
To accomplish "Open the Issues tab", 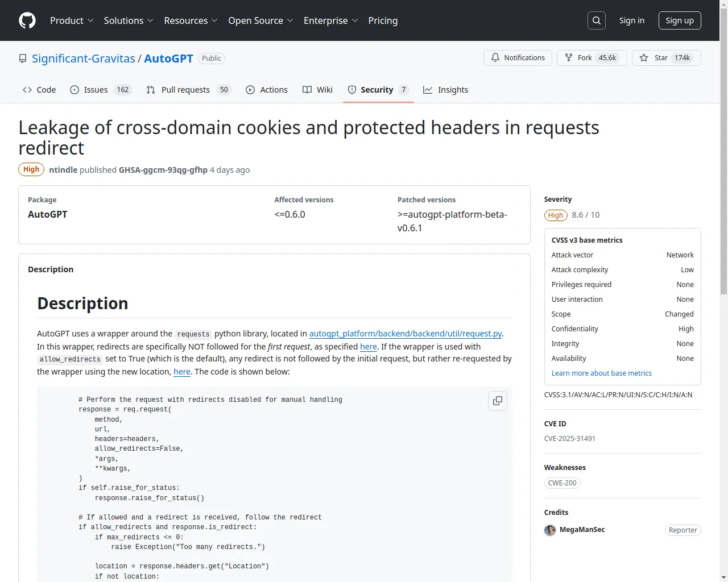I will pyautogui.click(x=101, y=90).
